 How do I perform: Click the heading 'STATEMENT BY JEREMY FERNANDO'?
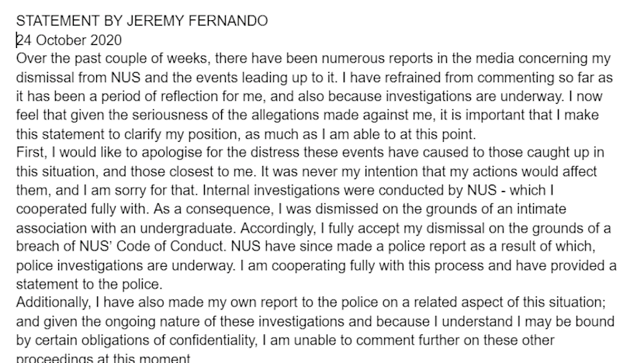pos(141,21)
